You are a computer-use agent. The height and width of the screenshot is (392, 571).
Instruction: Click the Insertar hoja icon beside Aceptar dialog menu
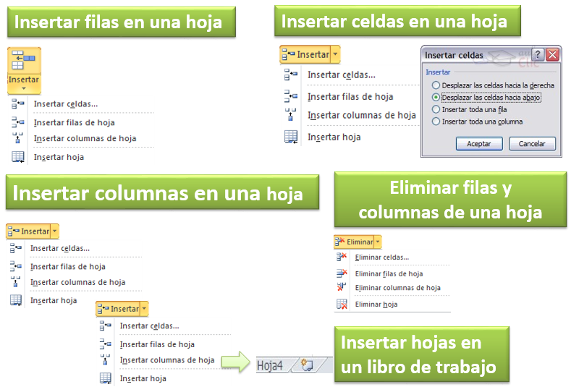(291, 137)
